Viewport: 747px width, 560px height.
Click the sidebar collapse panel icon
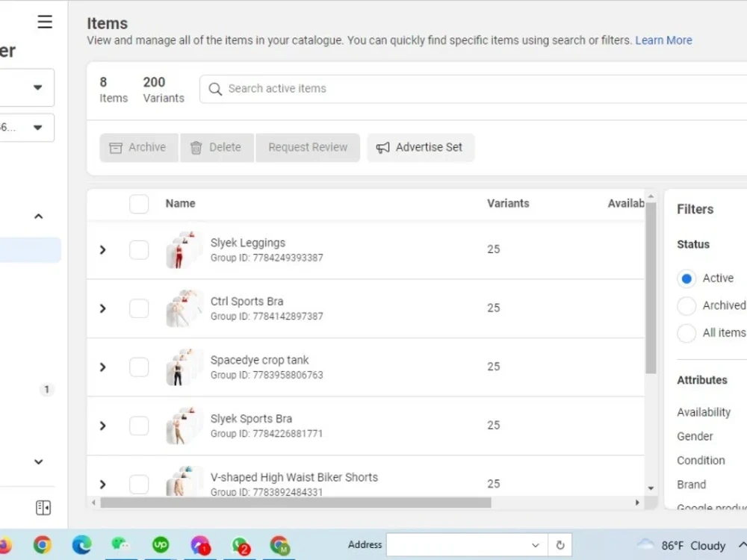[x=43, y=508]
